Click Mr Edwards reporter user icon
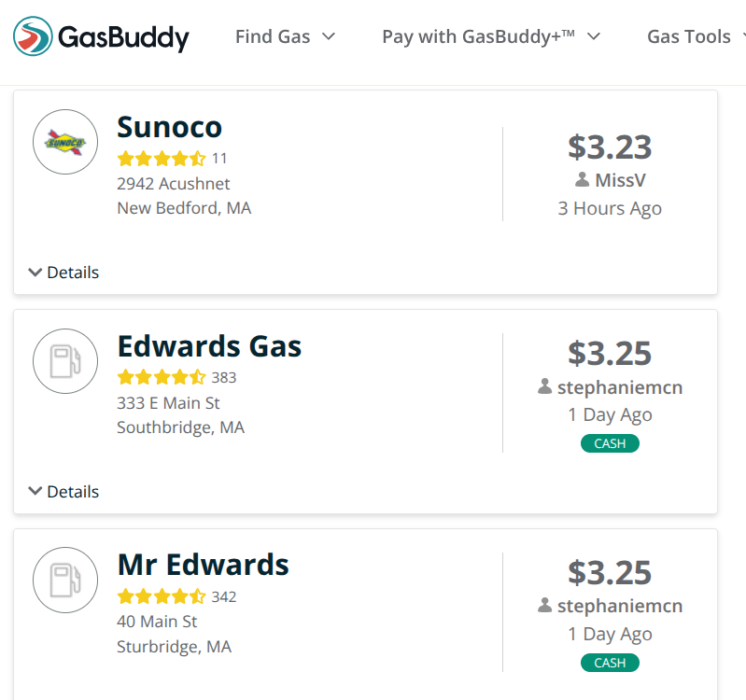Image resolution: width=746 pixels, height=700 pixels. pos(545,606)
